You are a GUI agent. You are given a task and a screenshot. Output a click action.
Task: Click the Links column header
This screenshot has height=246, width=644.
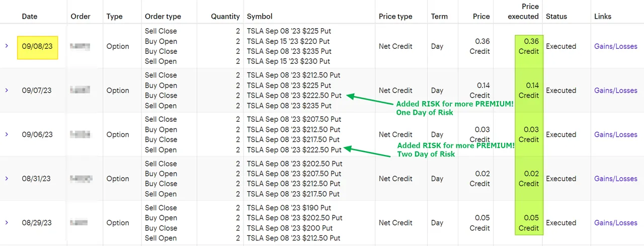point(603,17)
